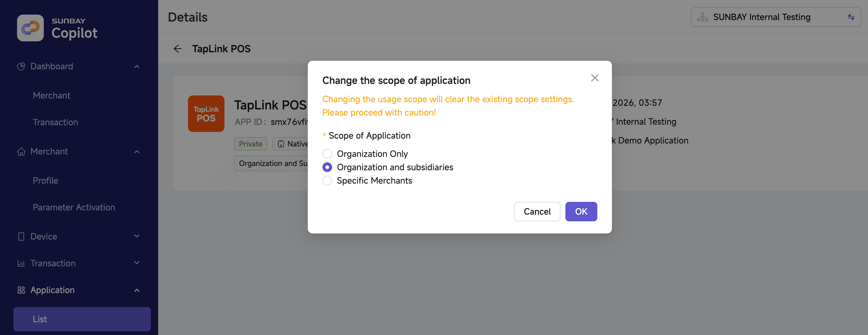This screenshot has width=868, height=335.
Task: Click the Dashboard menu label
Action: 52,66
